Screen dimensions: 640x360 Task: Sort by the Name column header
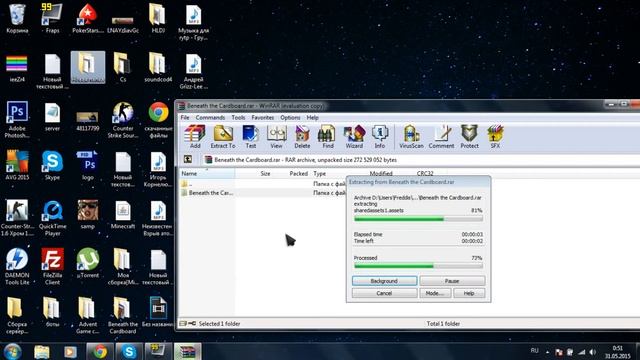[x=207, y=173]
